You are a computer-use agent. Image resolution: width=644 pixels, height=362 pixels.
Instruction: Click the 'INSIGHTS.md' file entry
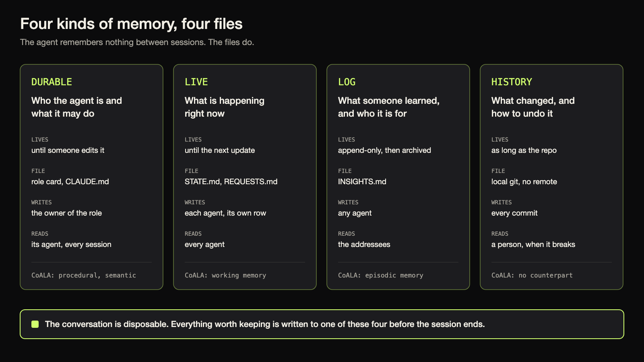[362, 182]
